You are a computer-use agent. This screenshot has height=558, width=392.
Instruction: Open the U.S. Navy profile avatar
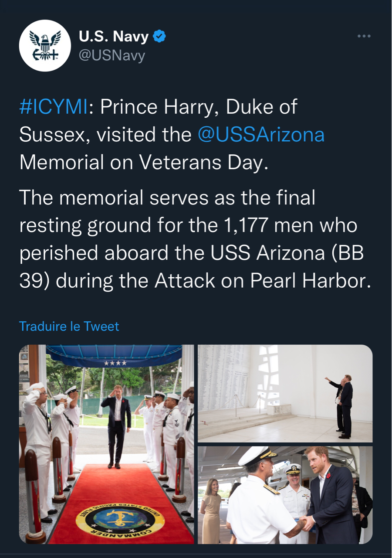45,45
